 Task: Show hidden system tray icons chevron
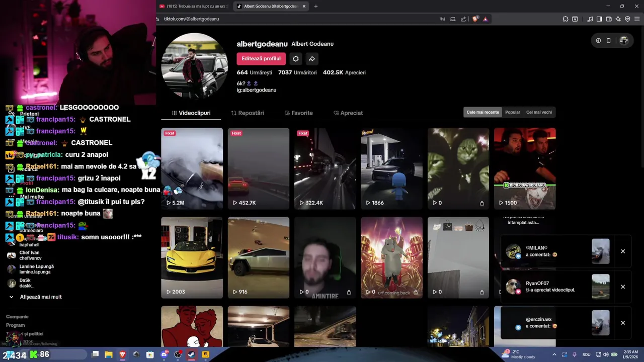[x=554, y=354]
